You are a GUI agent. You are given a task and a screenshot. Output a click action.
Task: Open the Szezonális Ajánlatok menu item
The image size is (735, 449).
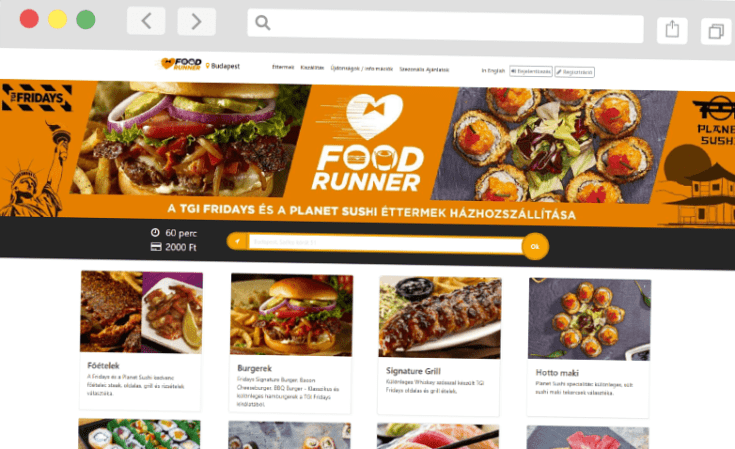click(x=424, y=69)
